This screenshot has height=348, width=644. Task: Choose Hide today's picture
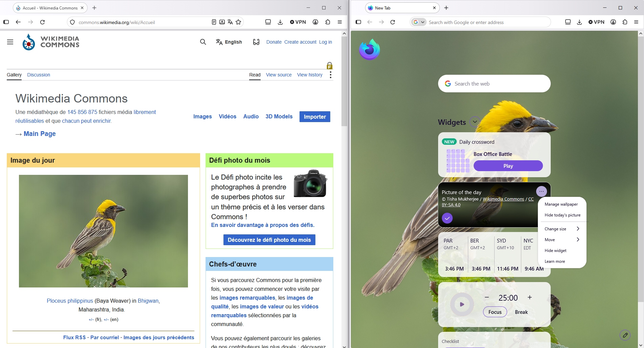click(563, 215)
